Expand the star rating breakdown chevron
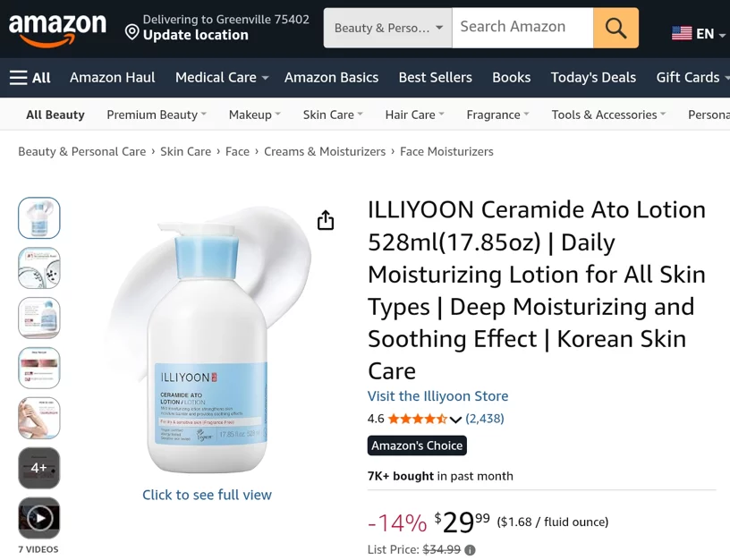Image resolution: width=730 pixels, height=560 pixels. [x=455, y=420]
